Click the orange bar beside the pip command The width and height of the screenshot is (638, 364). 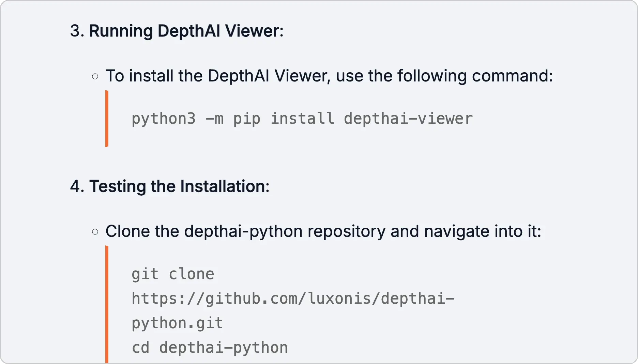(107, 118)
